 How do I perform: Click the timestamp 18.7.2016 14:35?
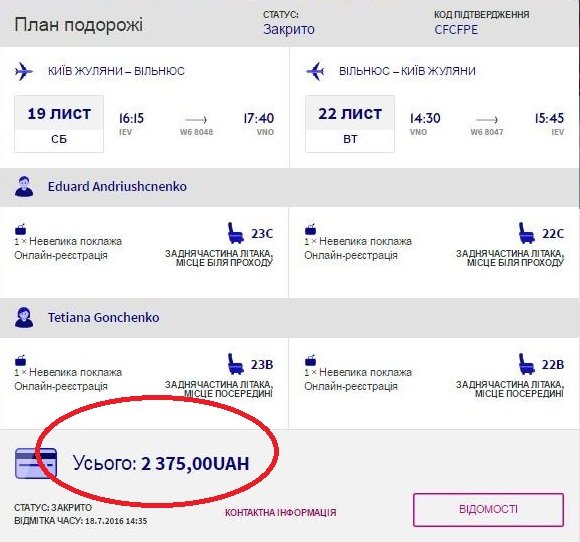point(116,521)
